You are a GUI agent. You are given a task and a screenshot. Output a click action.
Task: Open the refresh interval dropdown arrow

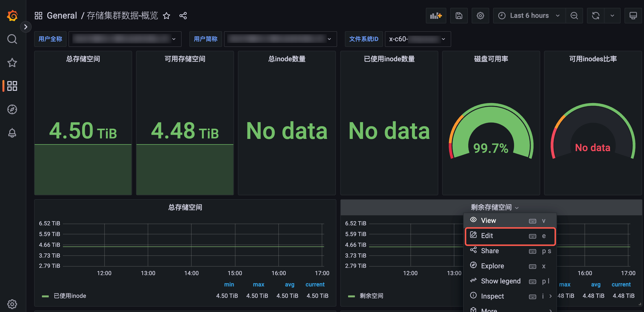[x=612, y=16]
